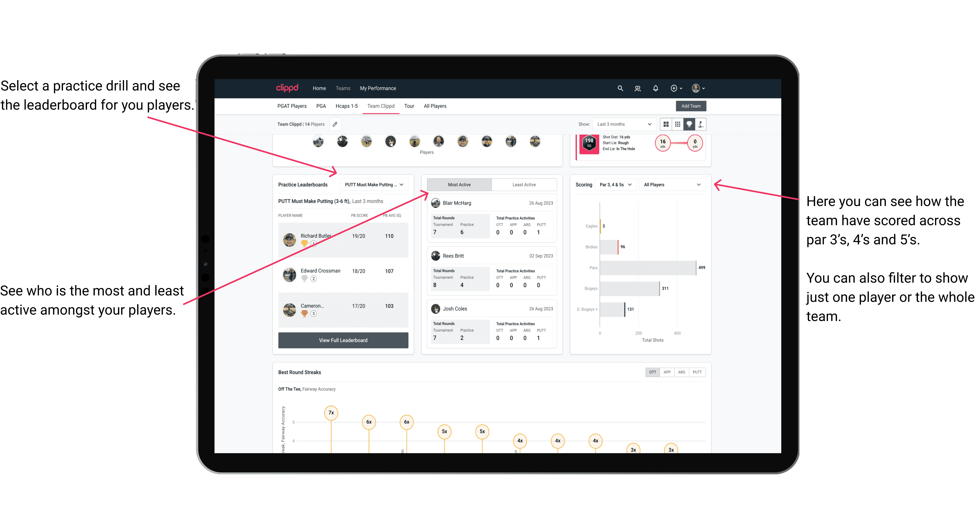Image resolution: width=980 pixels, height=527 pixels.
Task: Click the people/contacts icon in navbar
Action: coord(638,88)
